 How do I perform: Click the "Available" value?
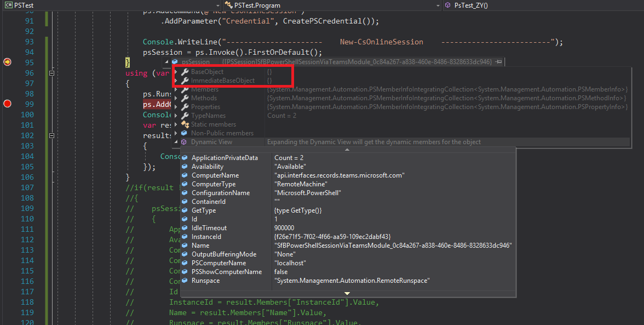(290, 167)
